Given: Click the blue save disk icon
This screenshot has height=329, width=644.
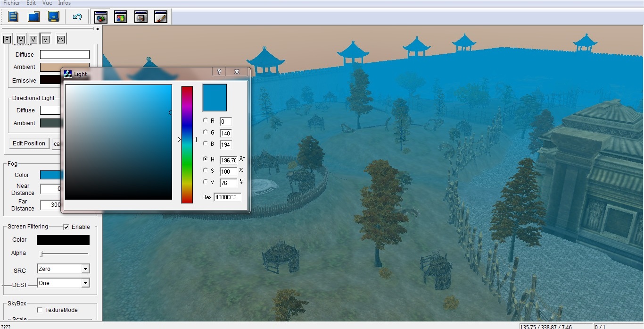Looking at the screenshot, I should [54, 17].
